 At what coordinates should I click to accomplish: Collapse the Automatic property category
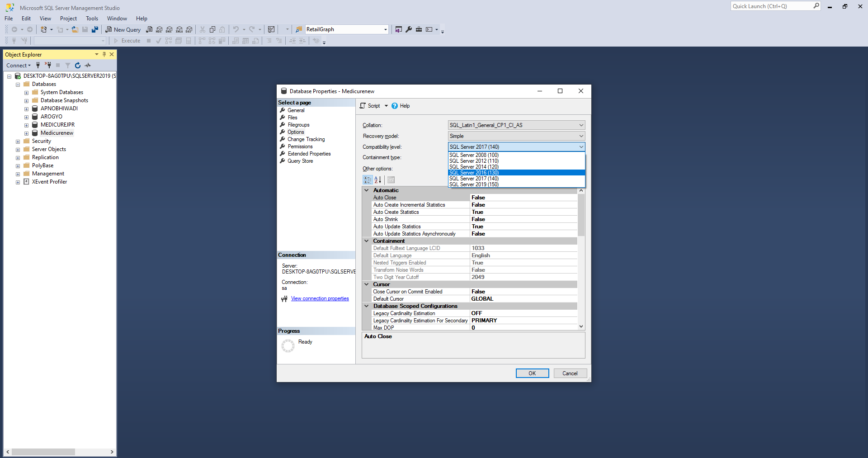tap(367, 190)
